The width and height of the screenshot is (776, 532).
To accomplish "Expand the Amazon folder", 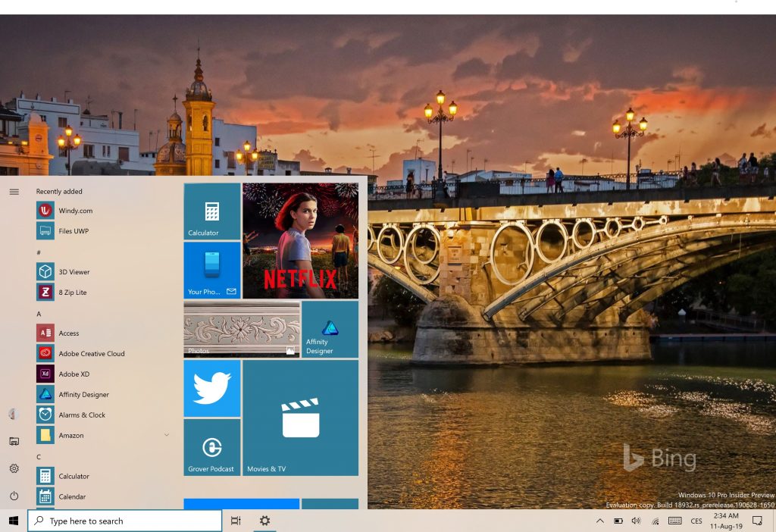I will pyautogui.click(x=167, y=435).
